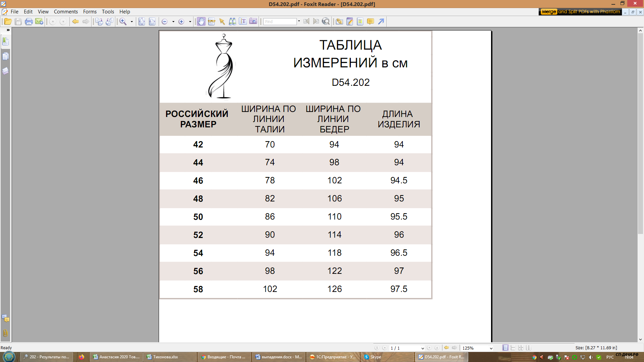Add a note comment icon
Viewport: 644px width, 362px height.
coord(370,22)
